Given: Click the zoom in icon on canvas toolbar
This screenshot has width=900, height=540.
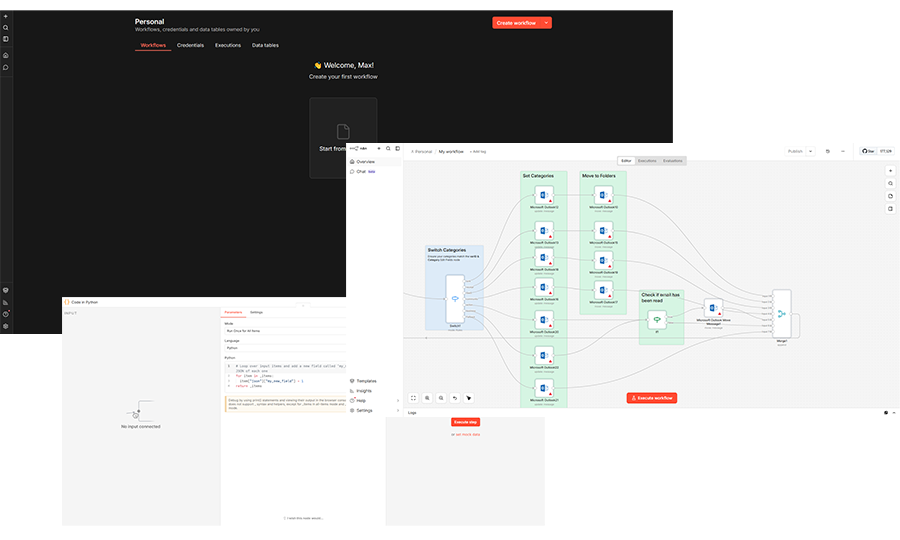Looking at the screenshot, I should point(427,397).
